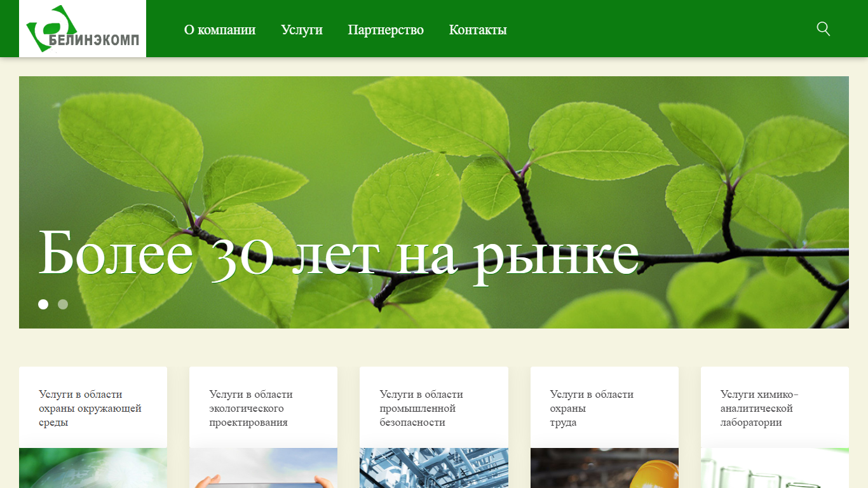868x488 pixels.
Task: Click the laboratory test tubes image
Action: point(775,468)
